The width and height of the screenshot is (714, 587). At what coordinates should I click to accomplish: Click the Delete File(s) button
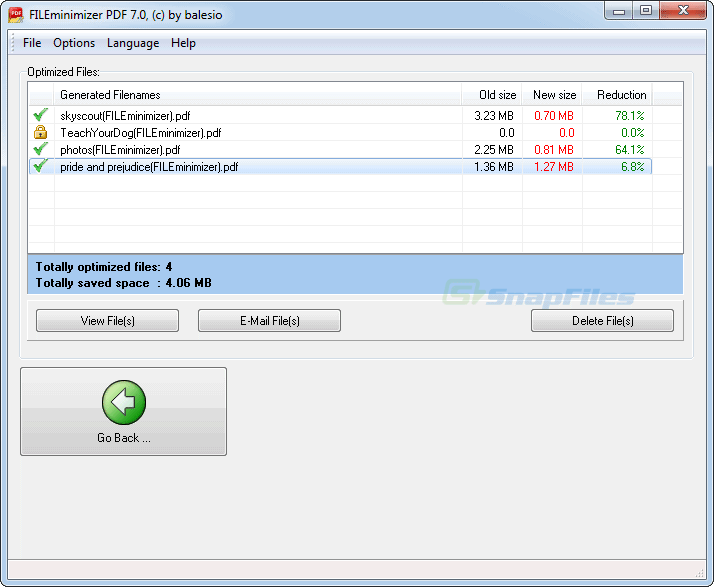602,321
